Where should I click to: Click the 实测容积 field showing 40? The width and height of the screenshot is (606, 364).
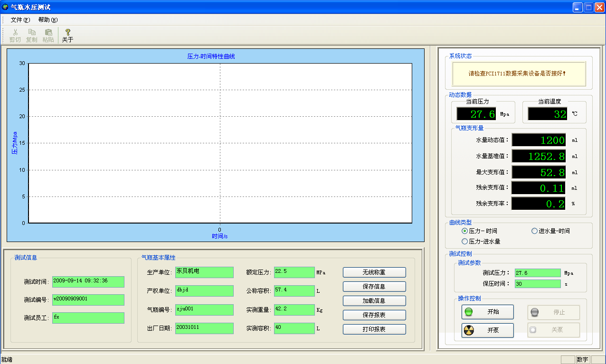point(294,328)
